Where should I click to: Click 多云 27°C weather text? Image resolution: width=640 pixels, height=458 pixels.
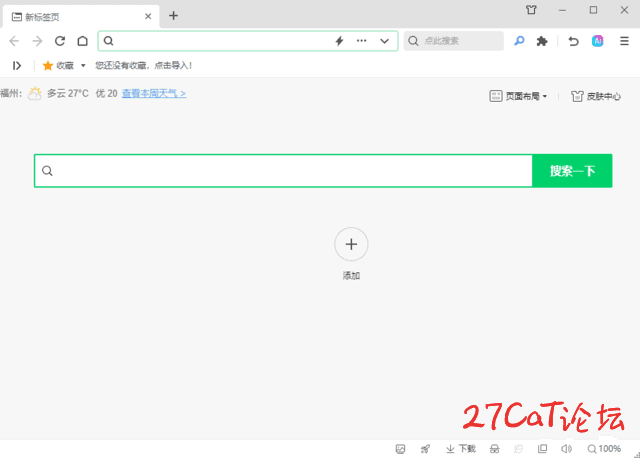(x=68, y=93)
